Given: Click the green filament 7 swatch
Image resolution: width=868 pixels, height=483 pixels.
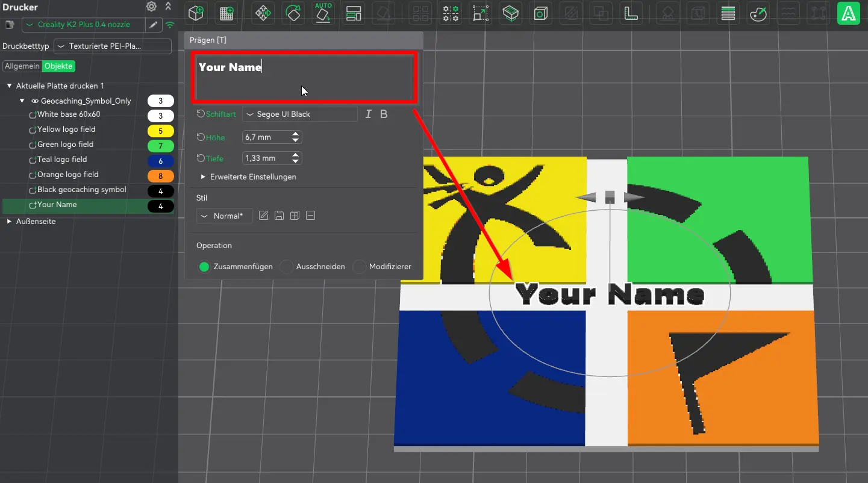Looking at the screenshot, I should click(x=161, y=146).
